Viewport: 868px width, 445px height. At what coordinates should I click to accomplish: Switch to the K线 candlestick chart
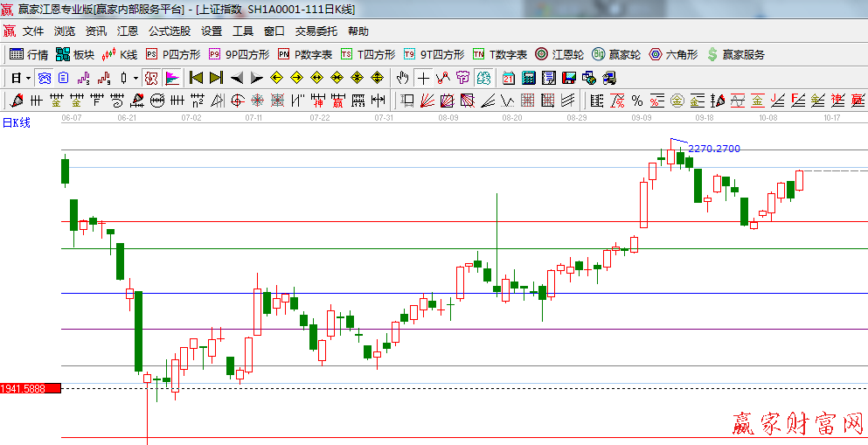pyautogui.click(x=120, y=54)
